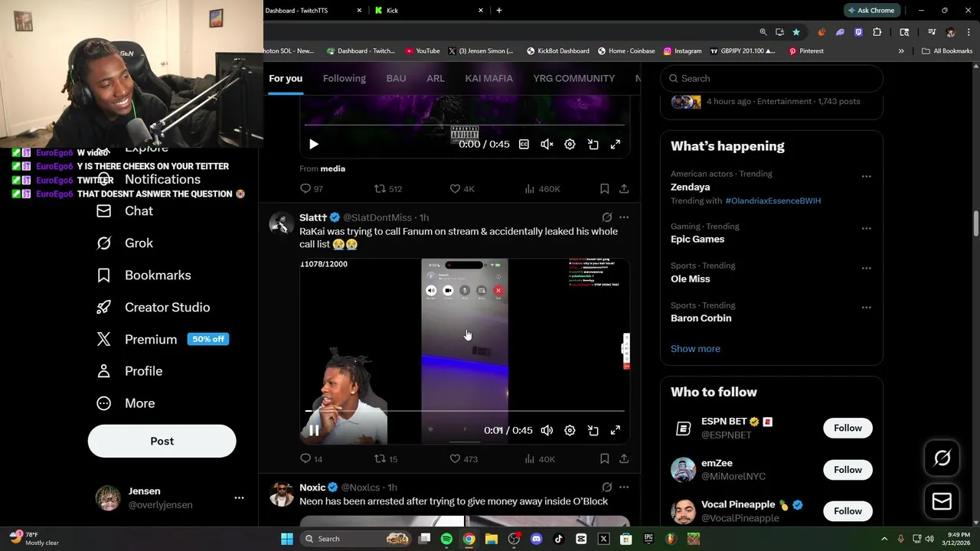The height and width of the screenshot is (551, 980).
Task: Reply to the Slatt post with 14 comments
Action: 311,458
